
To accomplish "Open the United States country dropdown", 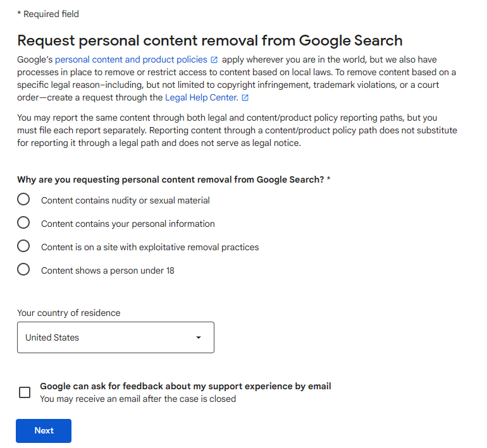I will pos(108,337).
